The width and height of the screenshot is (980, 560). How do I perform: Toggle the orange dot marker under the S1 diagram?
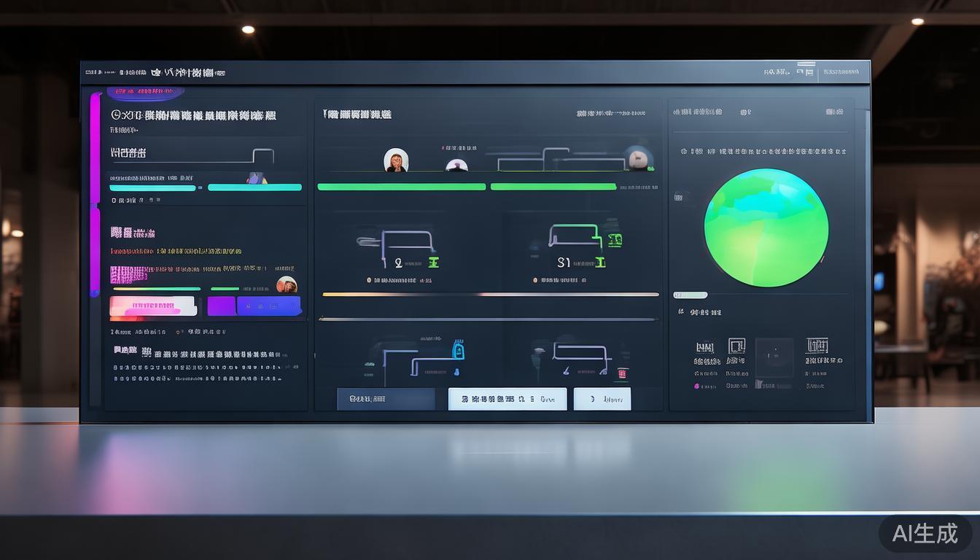pos(535,280)
